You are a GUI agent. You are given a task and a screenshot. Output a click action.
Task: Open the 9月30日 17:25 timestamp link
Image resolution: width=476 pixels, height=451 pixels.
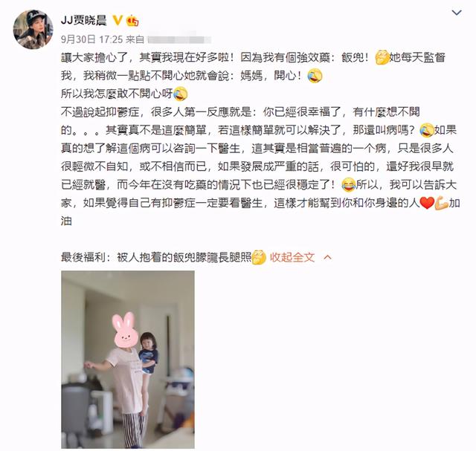[91, 39]
